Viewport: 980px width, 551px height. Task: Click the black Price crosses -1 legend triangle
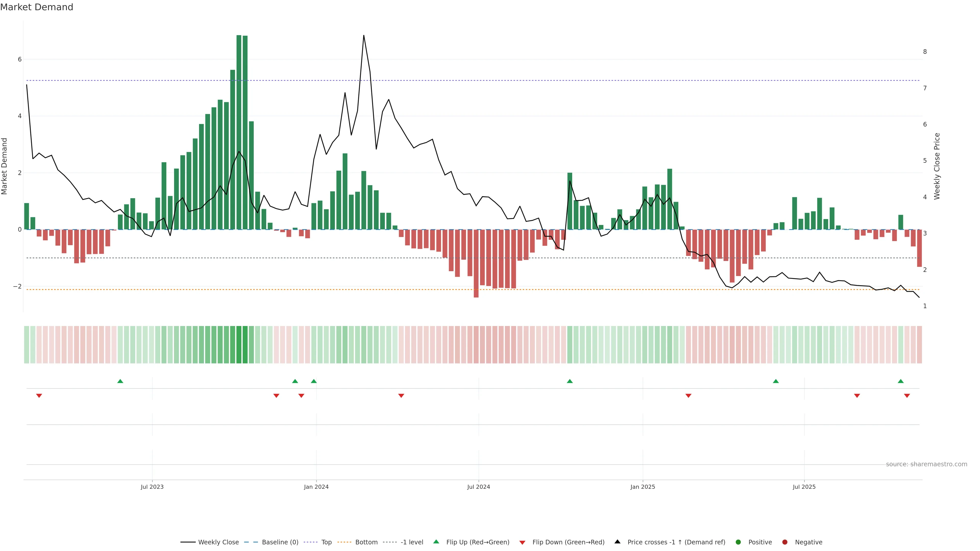(617, 542)
